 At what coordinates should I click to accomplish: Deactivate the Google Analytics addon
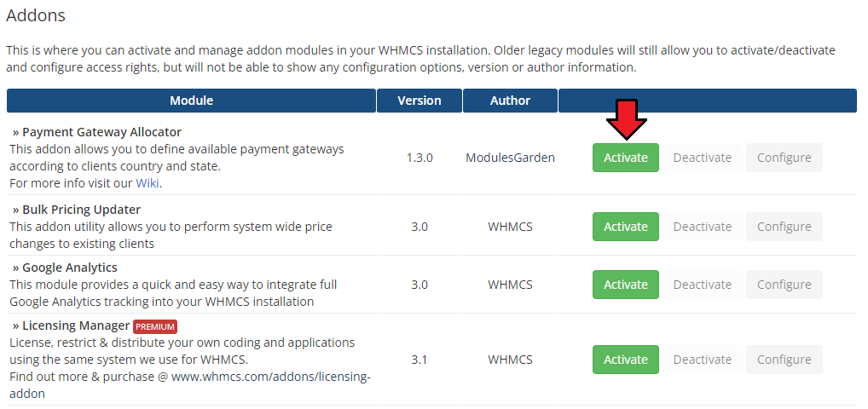pyautogui.click(x=702, y=285)
